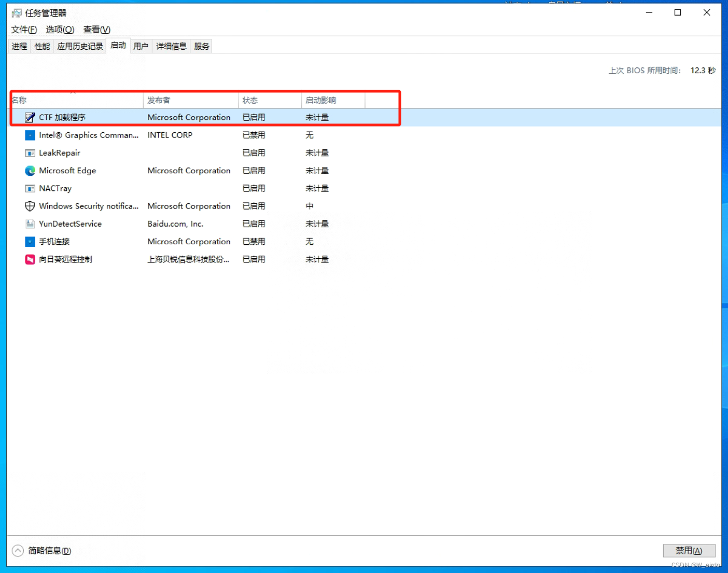Image resolution: width=728 pixels, height=573 pixels.
Task: Open the 查看(V) menu
Action: 97,30
